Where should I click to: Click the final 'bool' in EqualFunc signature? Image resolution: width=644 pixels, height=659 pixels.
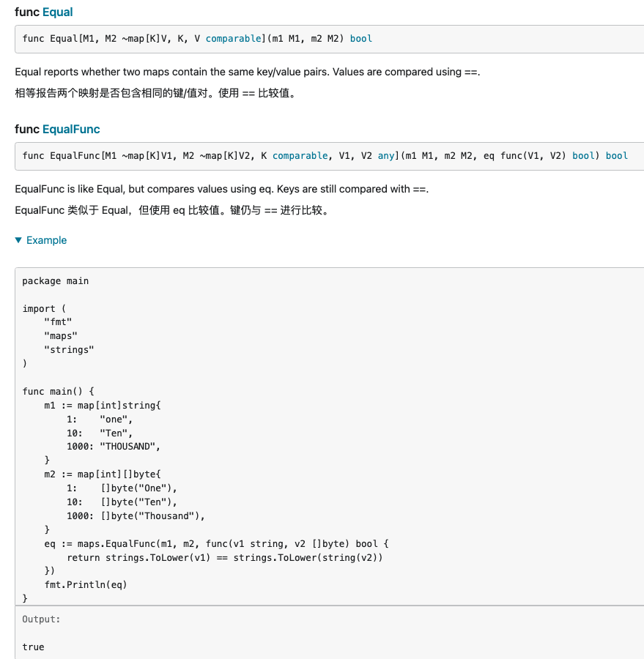tap(617, 155)
